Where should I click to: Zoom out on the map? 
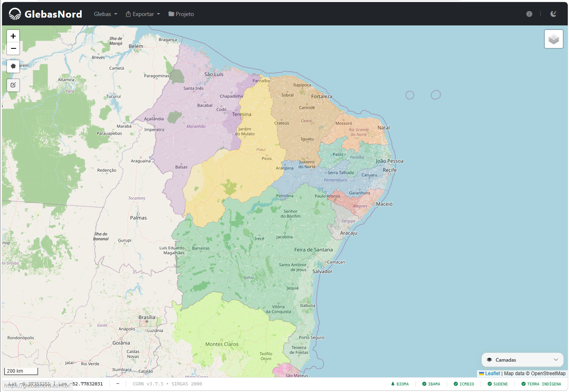coord(13,48)
